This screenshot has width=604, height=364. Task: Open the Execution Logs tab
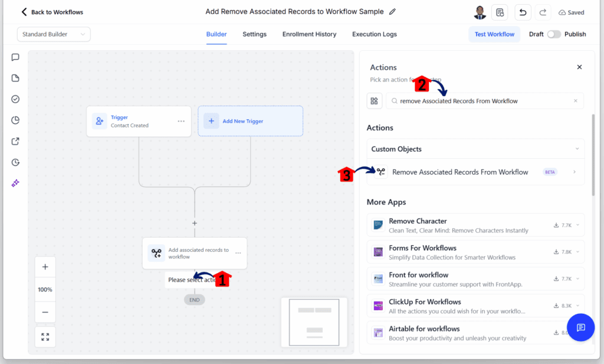coord(374,34)
